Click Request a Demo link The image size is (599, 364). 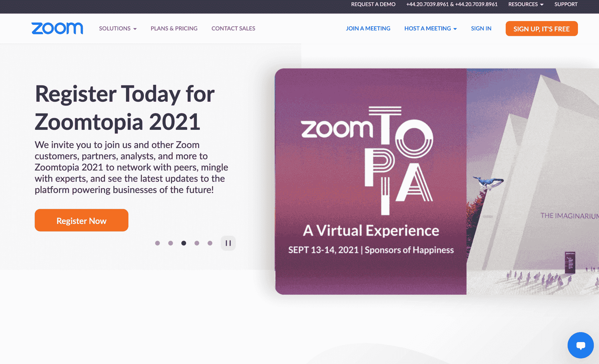pyautogui.click(x=373, y=4)
